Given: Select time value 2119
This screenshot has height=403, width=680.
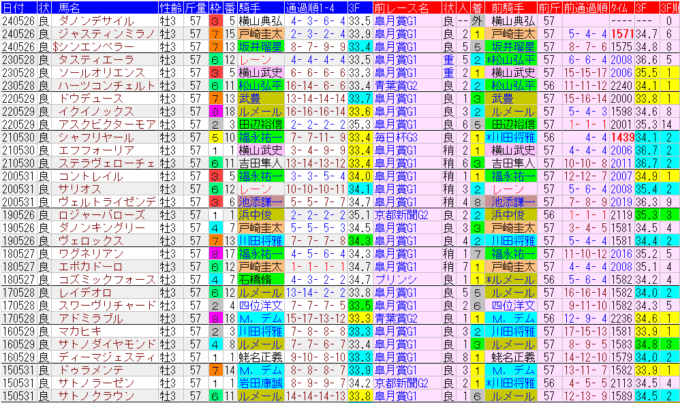Looking at the screenshot, I should coord(621,215).
